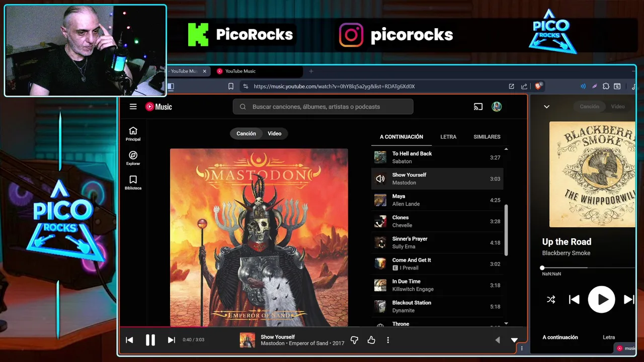644x362 pixels.
Task: Switch to Canción mode
Action: 246,134
